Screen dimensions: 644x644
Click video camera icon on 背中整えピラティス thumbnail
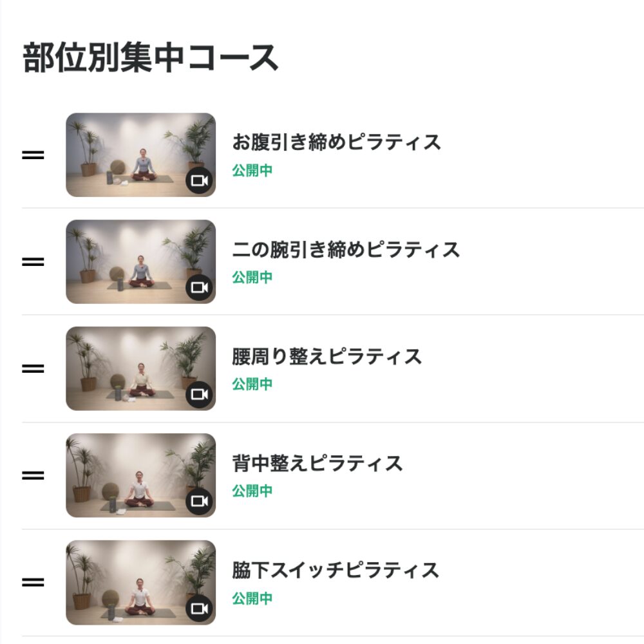200,501
